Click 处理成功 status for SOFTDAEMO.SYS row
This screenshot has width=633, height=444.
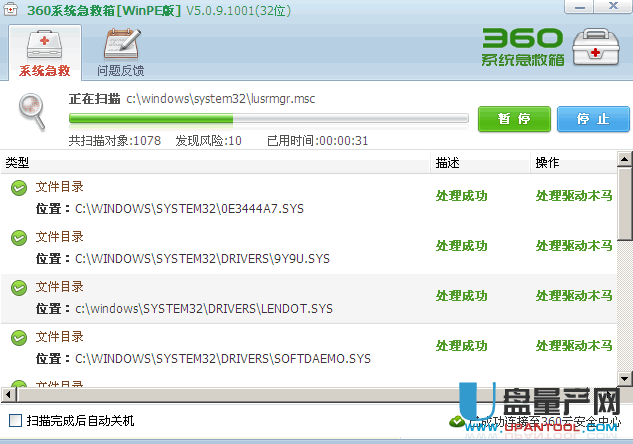[x=461, y=346]
